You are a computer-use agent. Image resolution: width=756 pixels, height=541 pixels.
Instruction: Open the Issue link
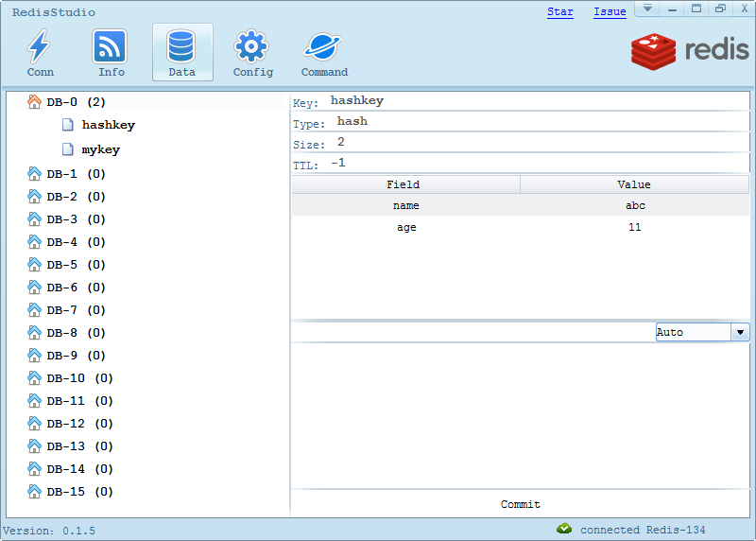pos(610,11)
